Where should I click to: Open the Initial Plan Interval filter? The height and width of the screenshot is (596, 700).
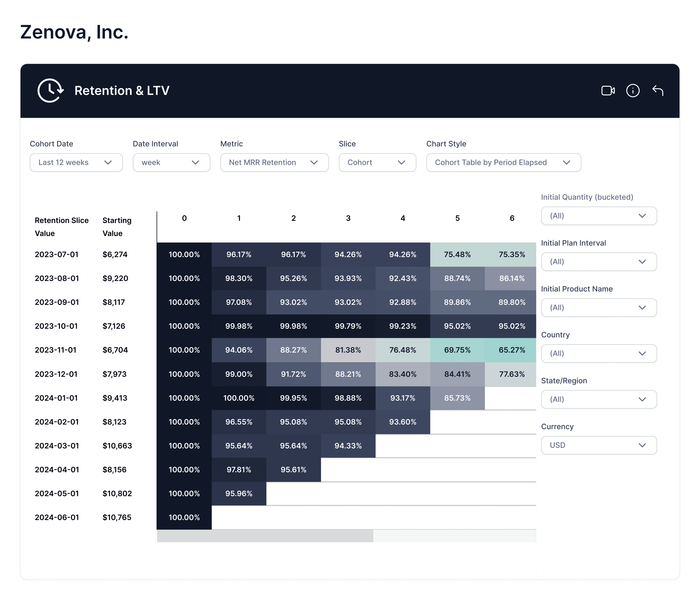(599, 262)
